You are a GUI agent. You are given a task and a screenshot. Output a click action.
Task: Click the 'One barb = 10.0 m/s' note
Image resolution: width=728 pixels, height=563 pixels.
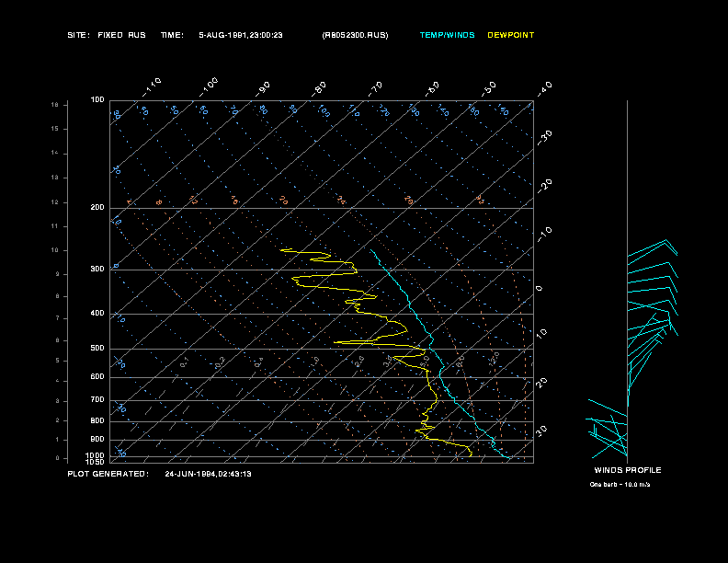[x=620, y=485]
